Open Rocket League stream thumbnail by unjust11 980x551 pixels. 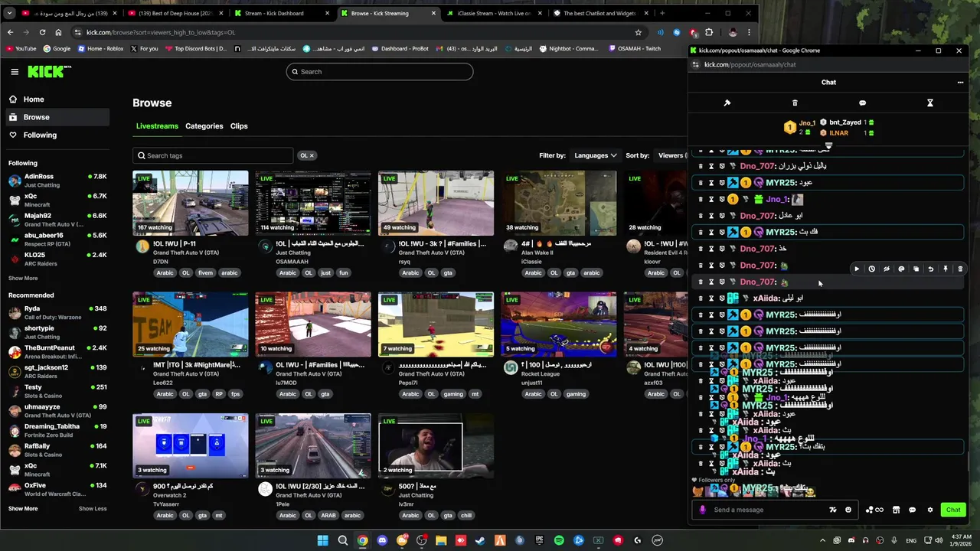point(559,324)
